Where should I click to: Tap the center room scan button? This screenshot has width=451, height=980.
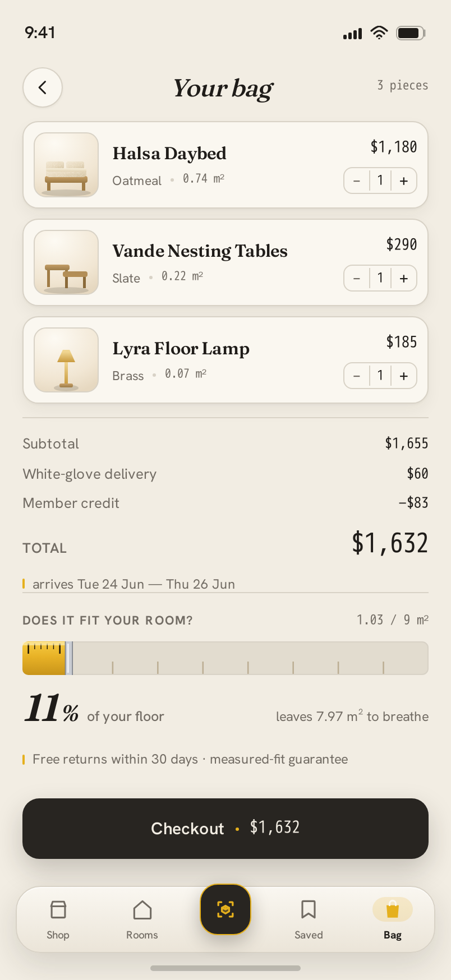[225, 909]
